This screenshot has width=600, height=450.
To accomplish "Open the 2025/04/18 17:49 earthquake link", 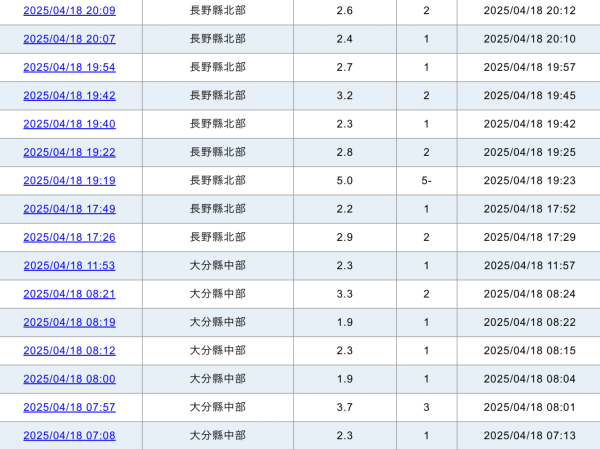I will point(69,209).
